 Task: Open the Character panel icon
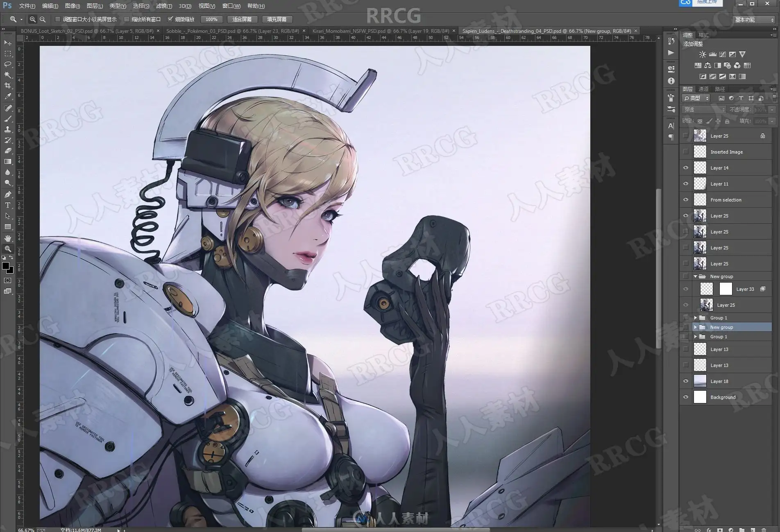(x=671, y=126)
